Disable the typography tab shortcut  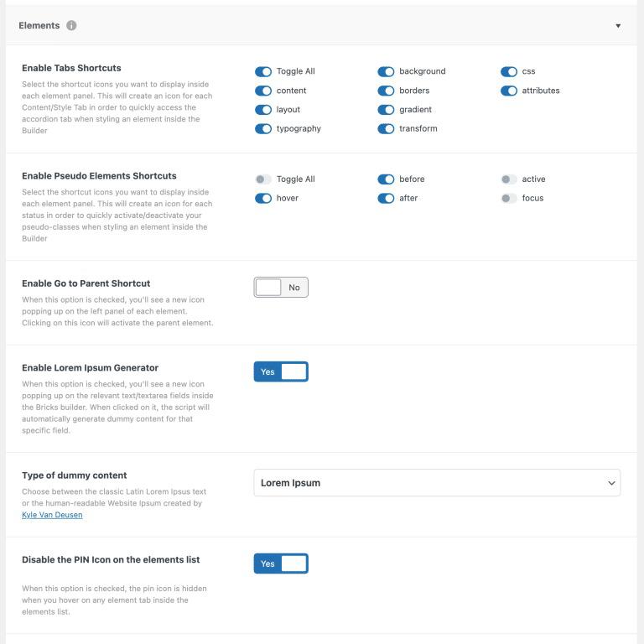pyautogui.click(x=263, y=129)
